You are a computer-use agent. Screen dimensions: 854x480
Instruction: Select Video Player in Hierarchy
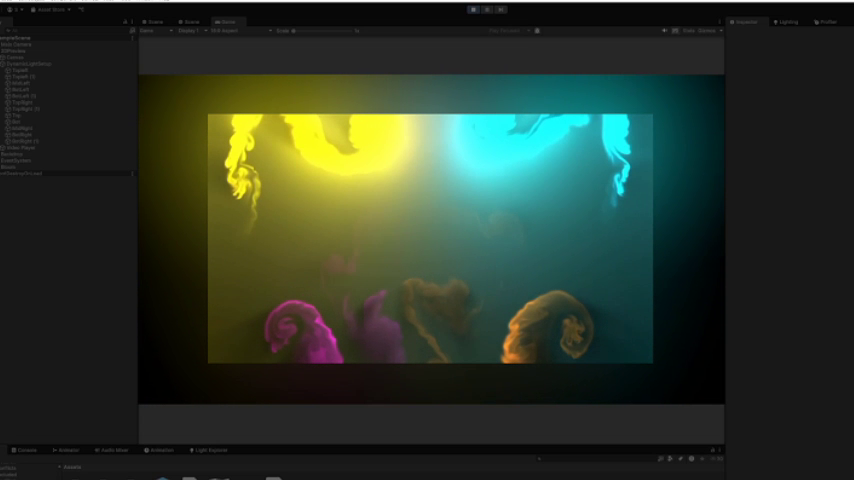pos(21,148)
